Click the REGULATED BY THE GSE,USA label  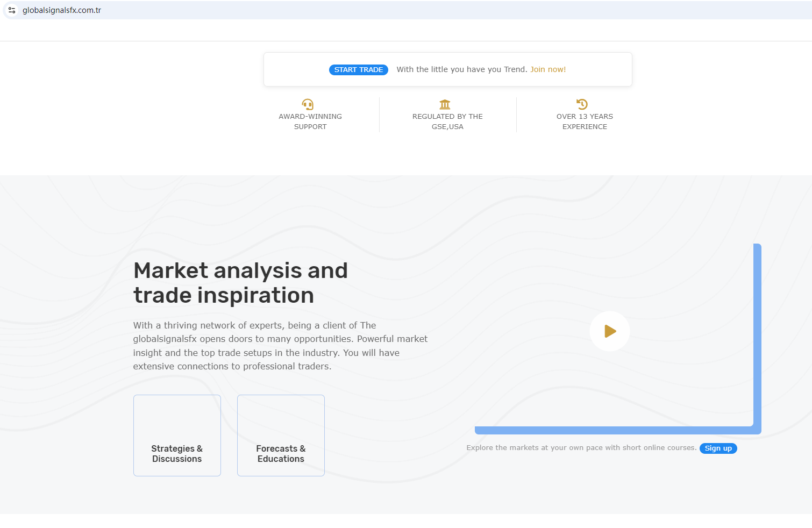pos(447,122)
